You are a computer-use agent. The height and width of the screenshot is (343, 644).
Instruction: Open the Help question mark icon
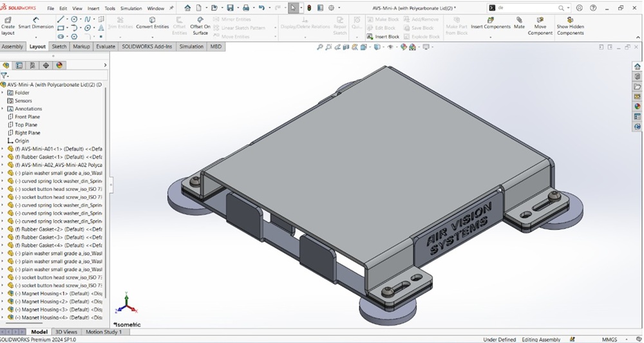(593, 8)
